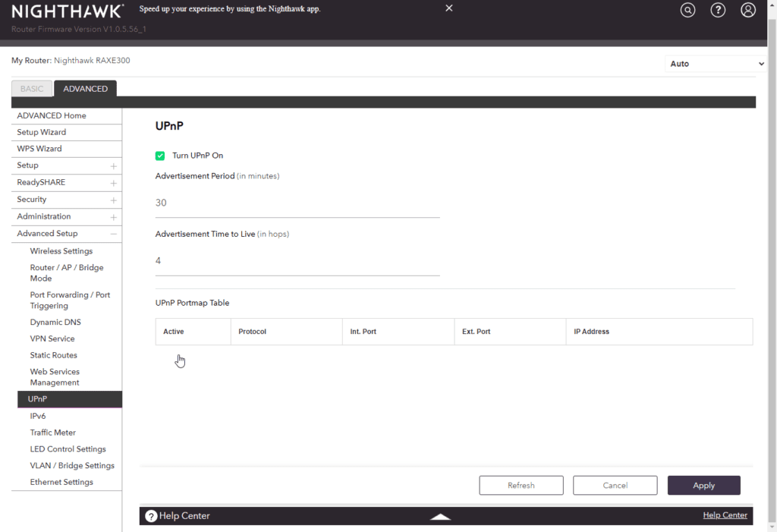This screenshot has width=777, height=532.
Task: Dismiss the Nighthawk app banner with X
Action: click(449, 8)
